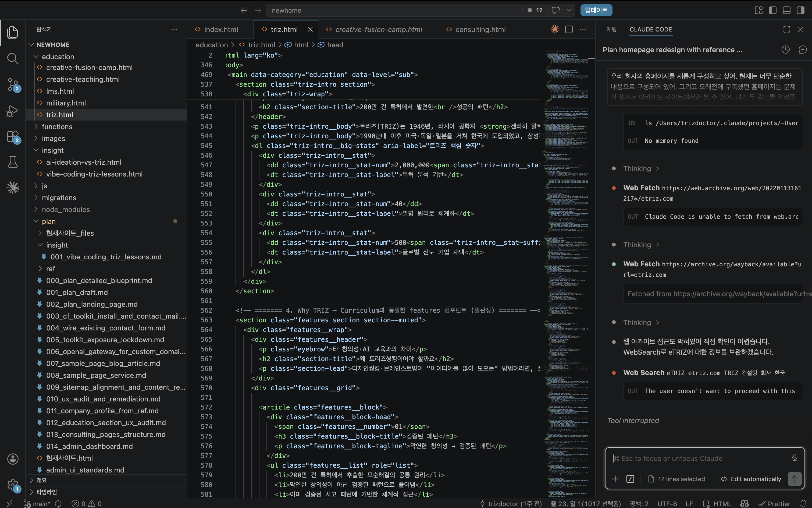Toggle 17 lines selected context
The height and width of the screenshot is (508, 812).
click(x=676, y=479)
